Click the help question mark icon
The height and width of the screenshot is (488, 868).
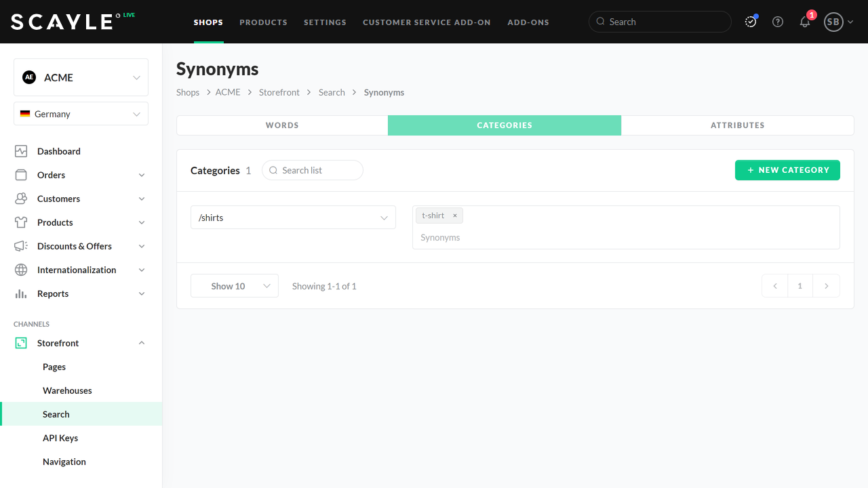(x=778, y=22)
